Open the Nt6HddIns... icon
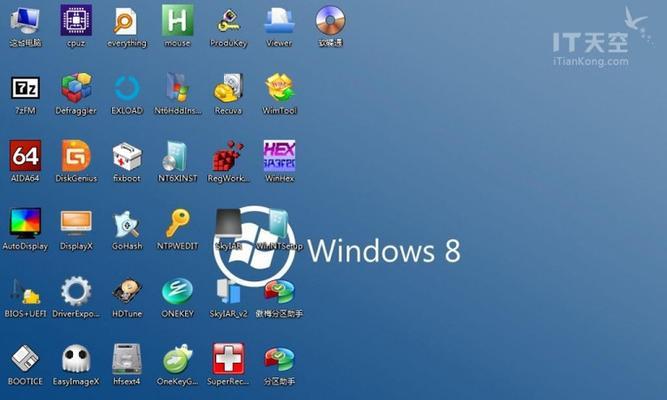Image resolution: width=667 pixels, height=400 pixels. click(177, 88)
